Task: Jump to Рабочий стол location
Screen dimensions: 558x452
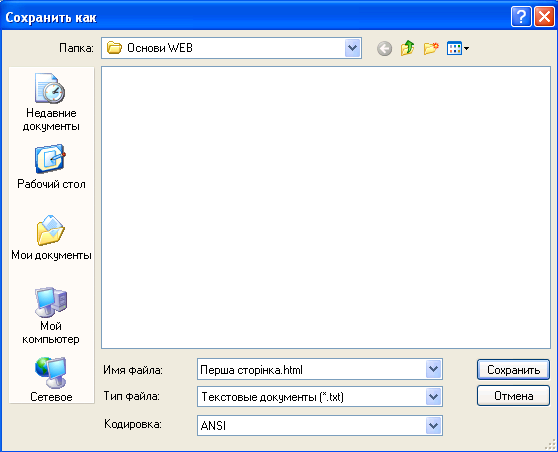Action: 51,167
